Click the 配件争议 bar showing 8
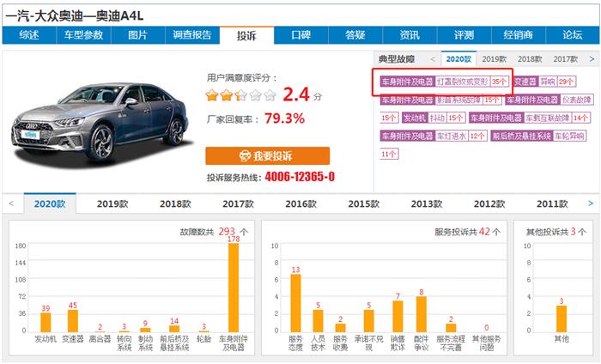This screenshot has width=601, height=364. (x=422, y=314)
